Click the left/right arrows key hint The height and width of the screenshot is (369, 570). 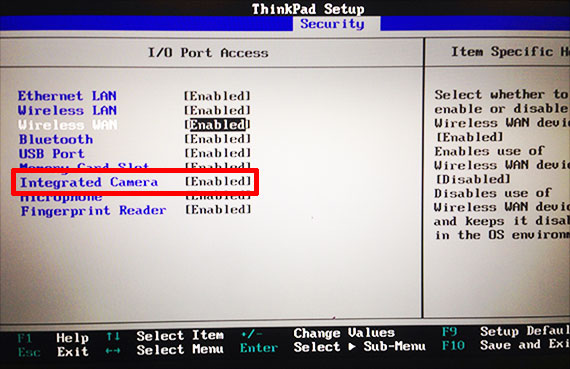click(113, 351)
